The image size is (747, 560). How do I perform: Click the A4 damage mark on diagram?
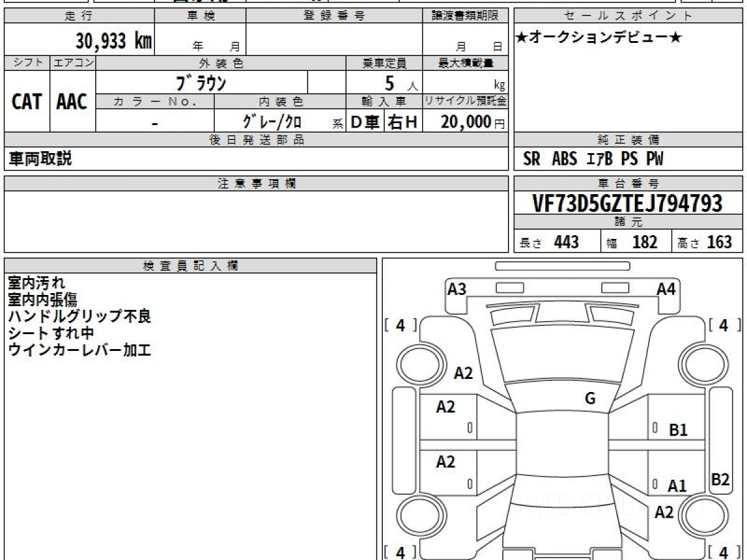666,289
